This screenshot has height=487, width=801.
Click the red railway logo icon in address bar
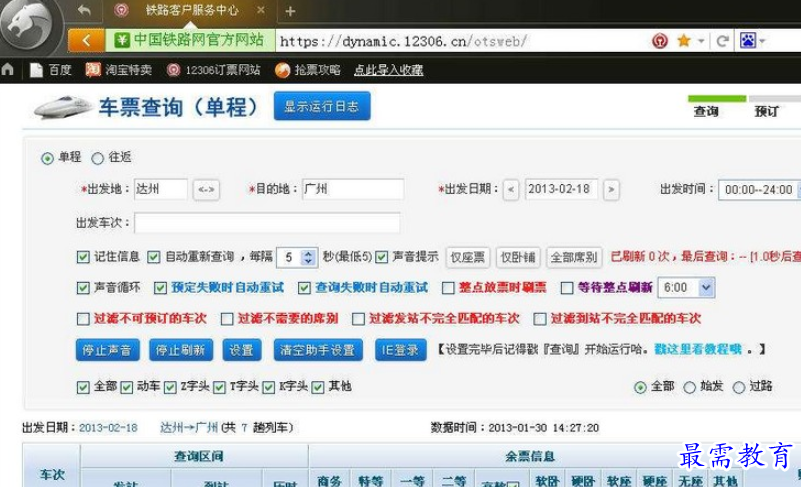659,41
